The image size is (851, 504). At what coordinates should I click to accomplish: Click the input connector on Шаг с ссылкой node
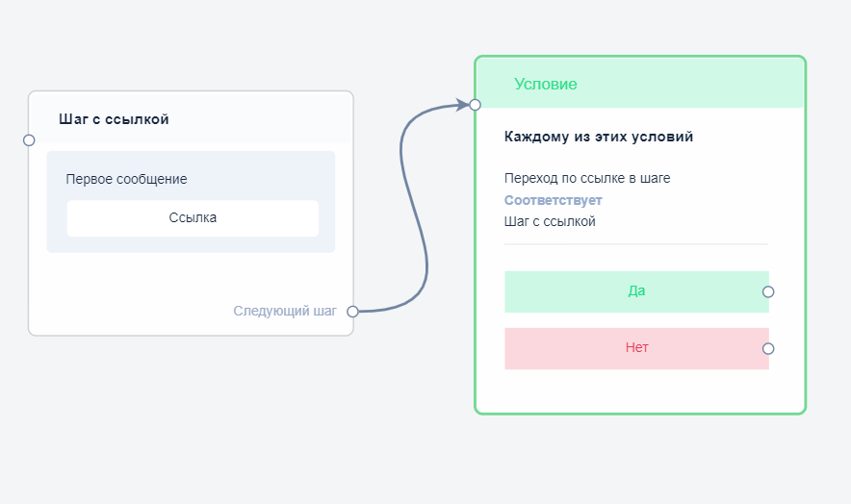(x=29, y=140)
